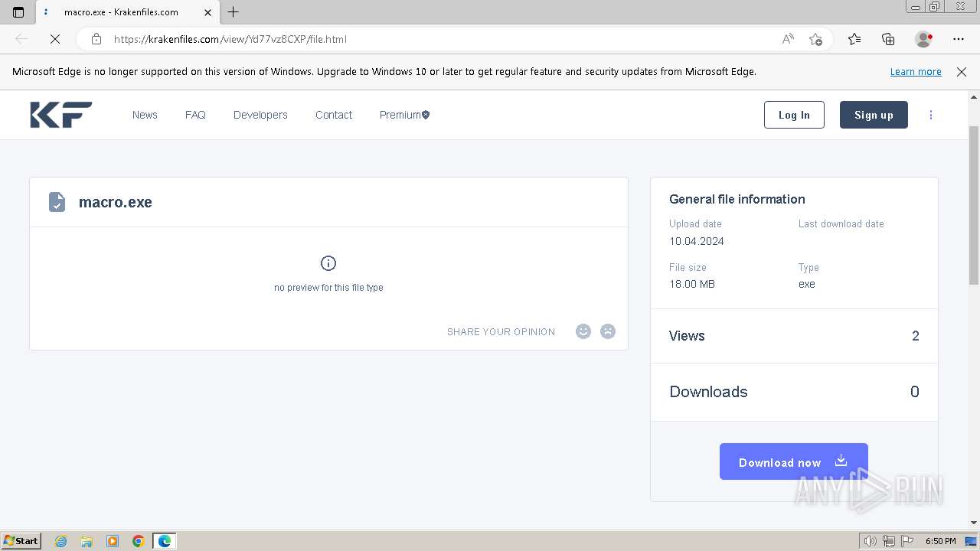Click the no-preview info icon
Viewport: 980px width, 551px height.
point(328,263)
